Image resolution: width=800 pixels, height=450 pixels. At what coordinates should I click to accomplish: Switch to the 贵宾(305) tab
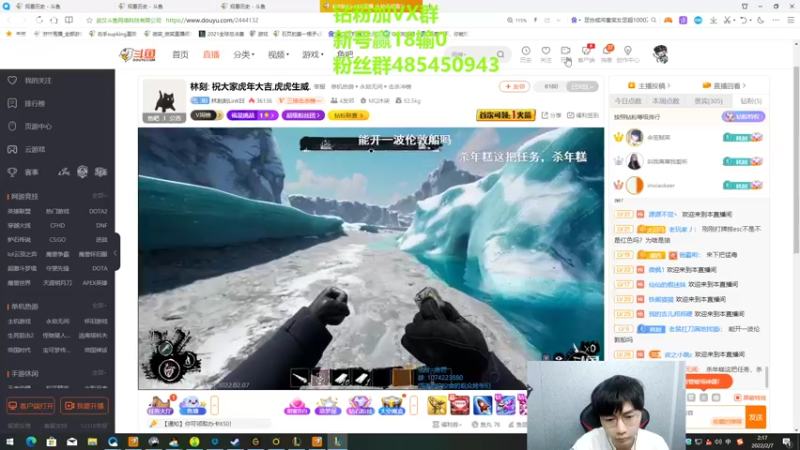(x=708, y=101)
